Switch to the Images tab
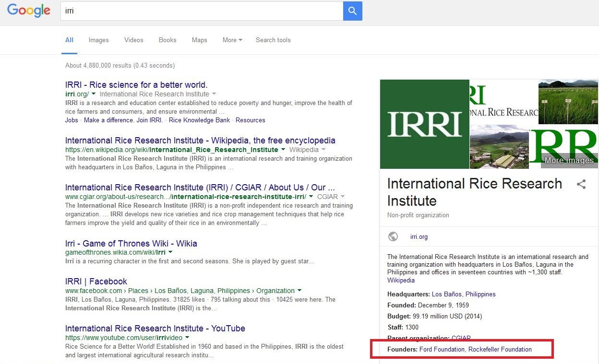Image resolution: width=599 pixels, height=364 pixels. coord(98,40)
